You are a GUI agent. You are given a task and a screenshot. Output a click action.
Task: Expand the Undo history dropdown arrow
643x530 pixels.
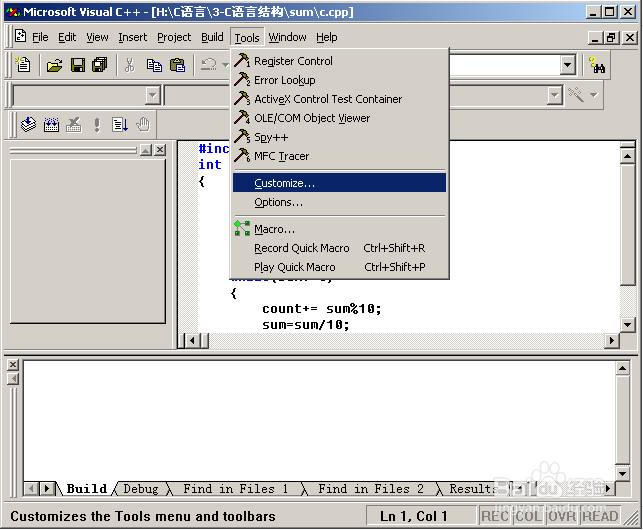pos(225,65)
